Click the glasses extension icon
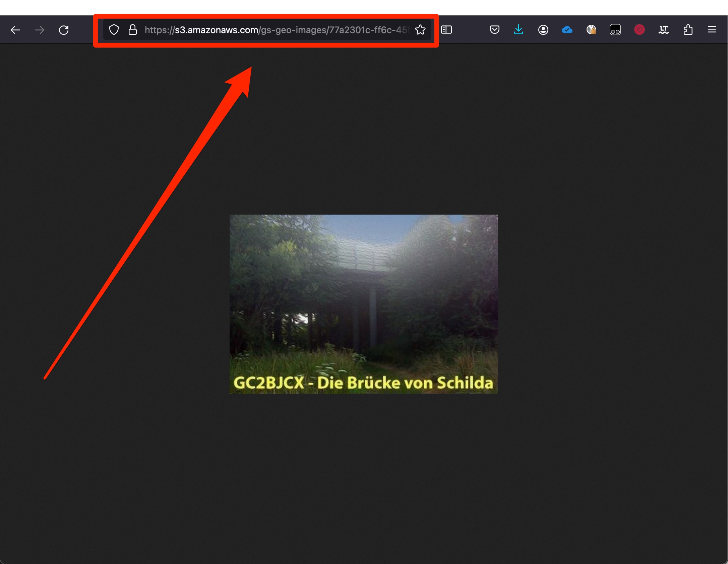This screenshot has height=564, width=728. (615, 30)
